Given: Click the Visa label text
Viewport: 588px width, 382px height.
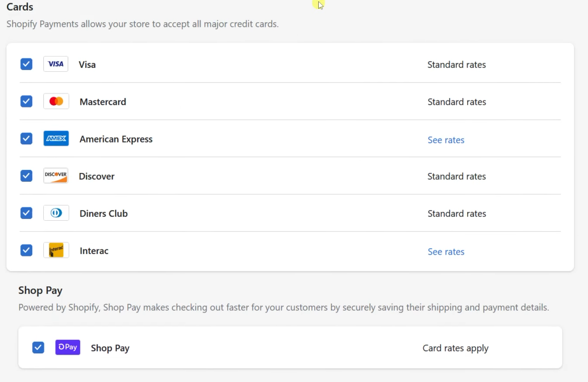Looking at the screenshot, I should click(87, 64).
